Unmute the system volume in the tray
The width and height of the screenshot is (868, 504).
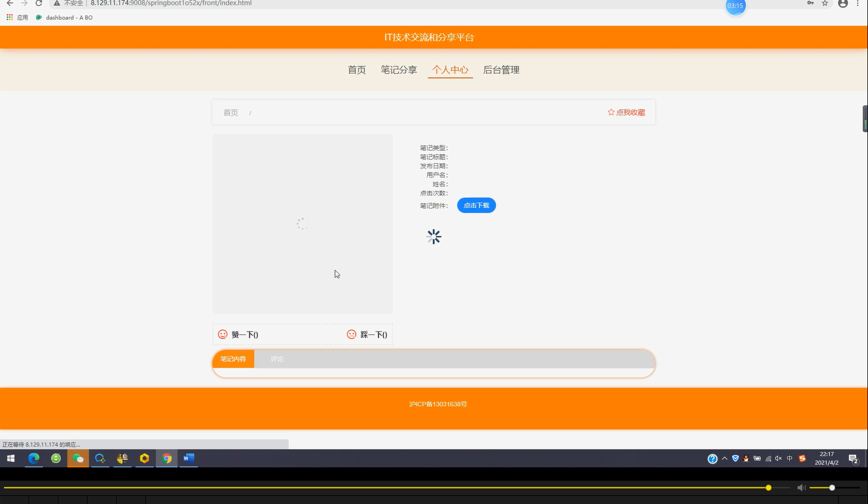coord(778,458)
